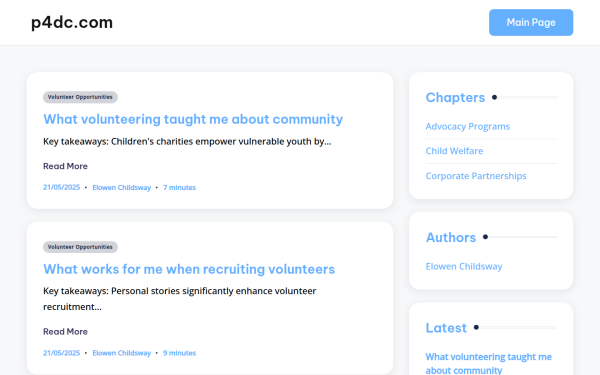Click the 21/05/2025 date on first article
Image resolution: width=600 pixels, height=375 pixels.
click(62, 188)
